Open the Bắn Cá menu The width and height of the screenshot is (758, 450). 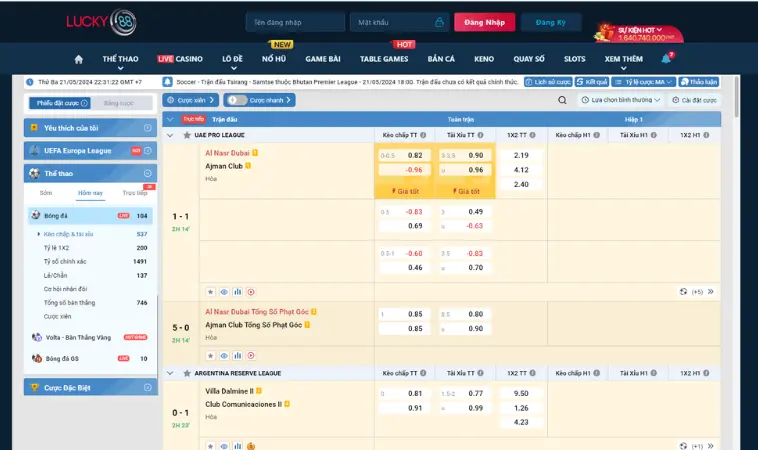point(441,59)
